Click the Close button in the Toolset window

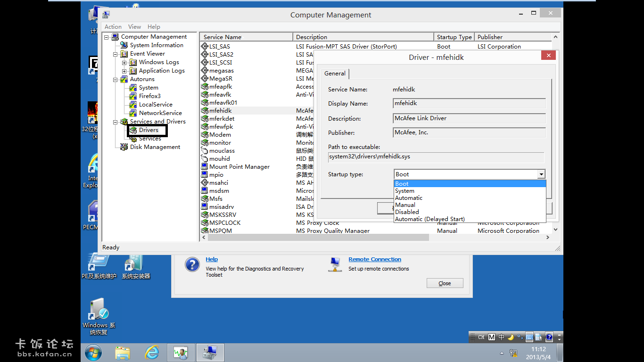445,283
